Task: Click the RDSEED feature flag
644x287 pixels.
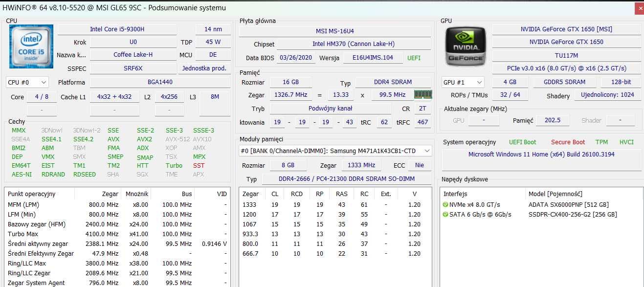Action: tap(85, 175)
